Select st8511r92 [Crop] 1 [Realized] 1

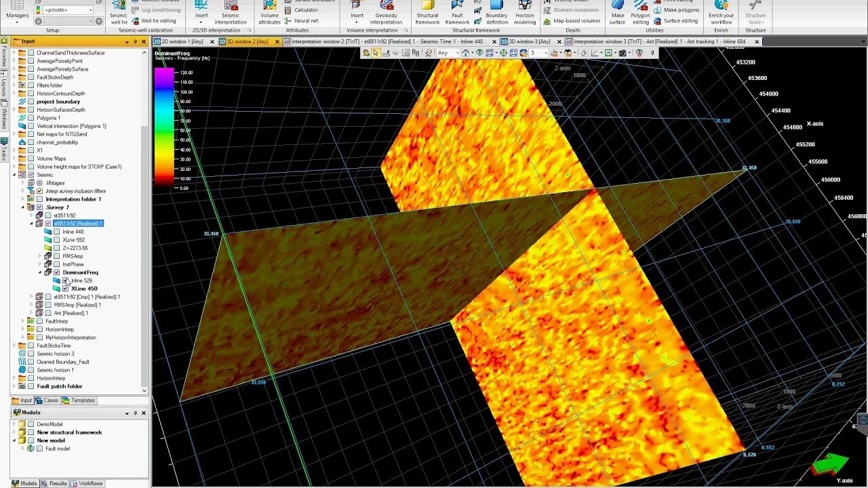(87, 297)
